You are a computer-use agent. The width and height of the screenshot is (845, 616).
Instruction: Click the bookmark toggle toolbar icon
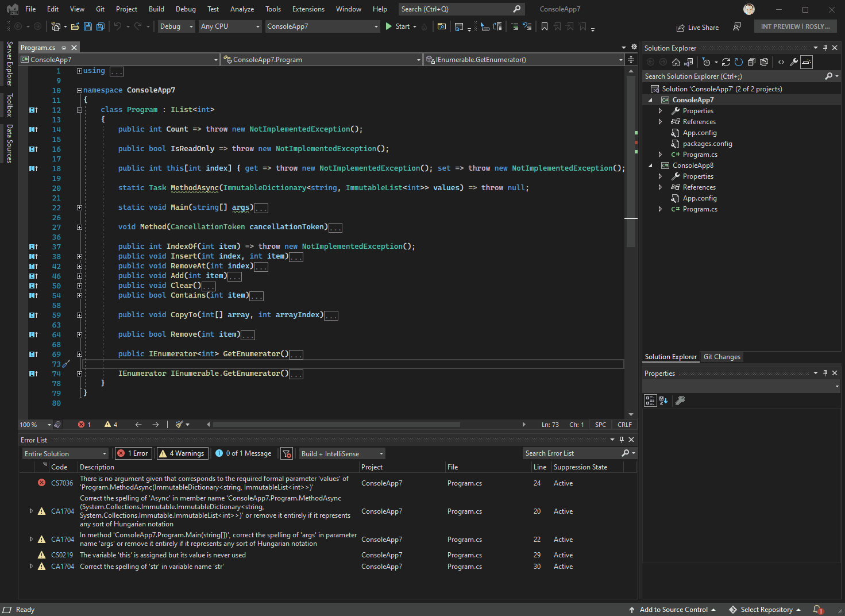544,26
